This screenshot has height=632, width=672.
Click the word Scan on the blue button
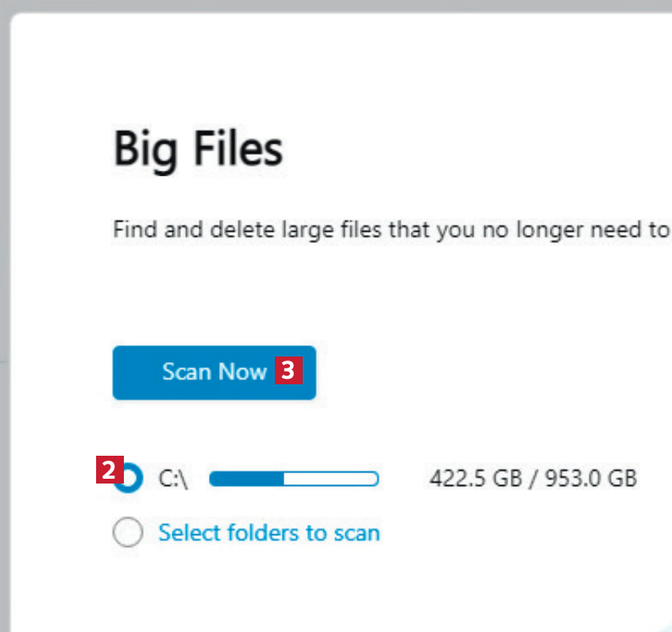186,372
